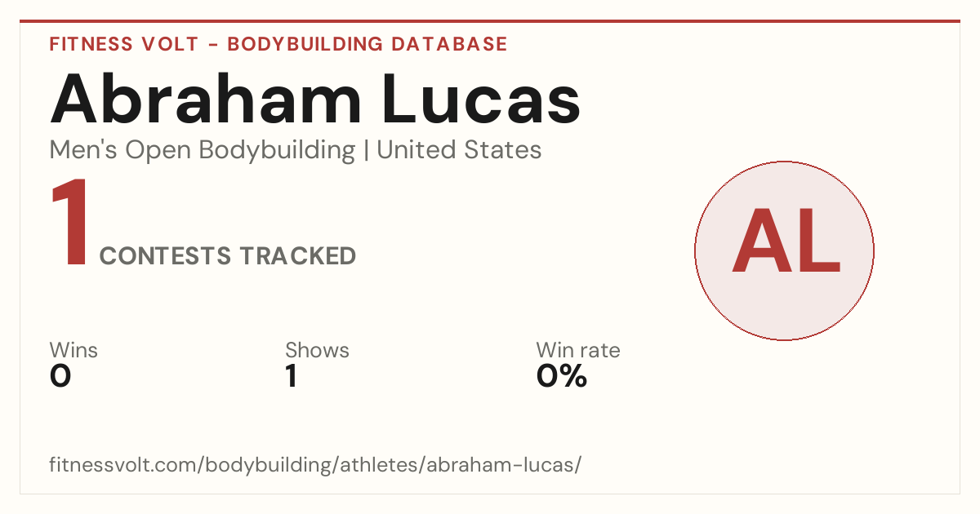980x514 pixels.
Task: Click the red top border line
Action: click(x=490, y=21)
